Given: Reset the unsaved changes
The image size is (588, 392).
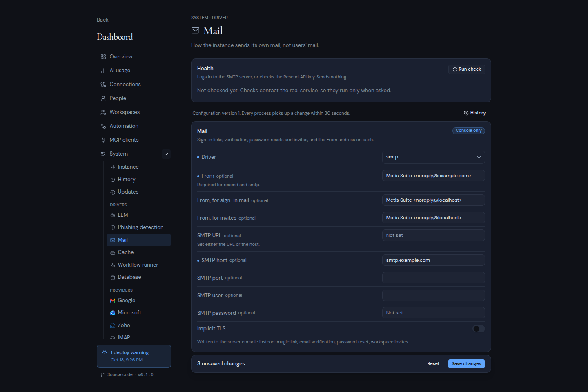Looking at the screenshot, I should click(x=433, y=364).
